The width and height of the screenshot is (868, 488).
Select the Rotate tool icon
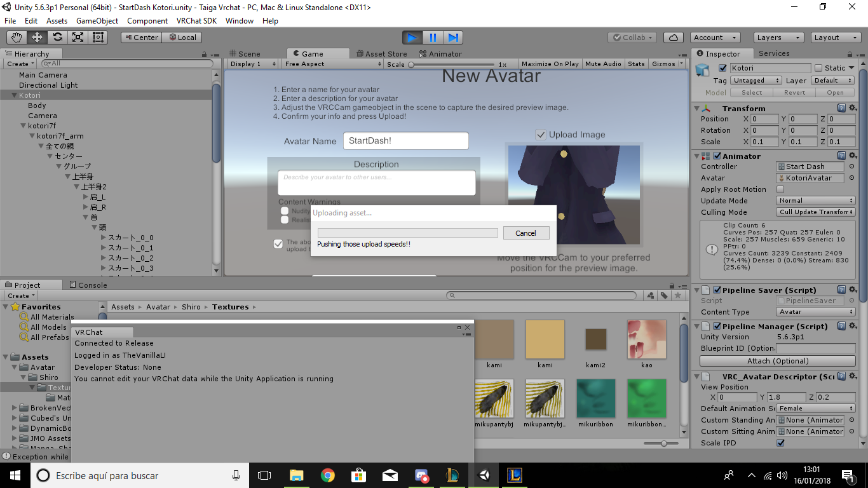pyautogui.click(x=57, y=37)
